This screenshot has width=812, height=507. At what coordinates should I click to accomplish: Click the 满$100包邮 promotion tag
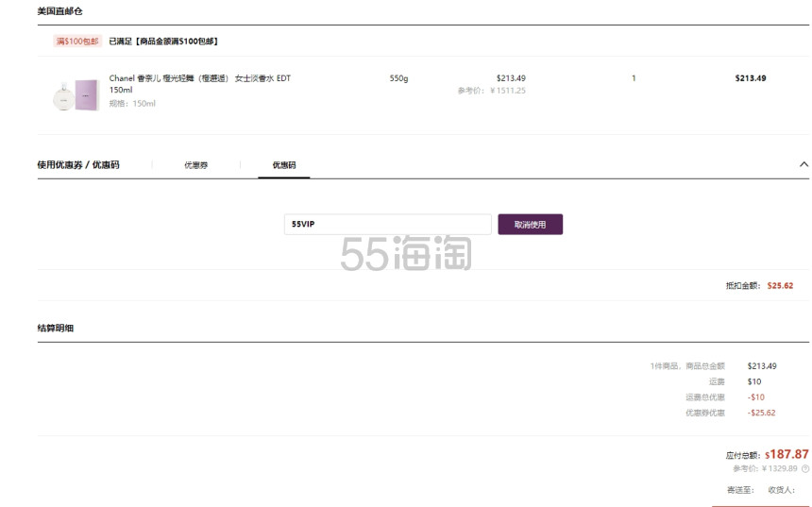point(77,41)
